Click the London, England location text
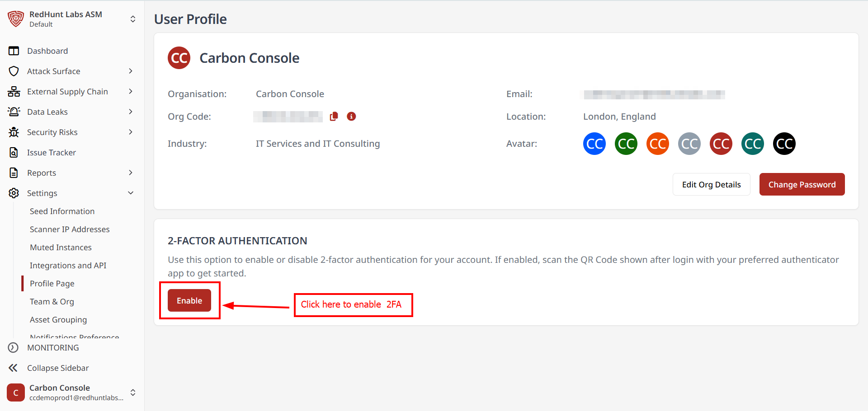The height and width of the screenshot is (411, 868). click(x=619, y=117)
